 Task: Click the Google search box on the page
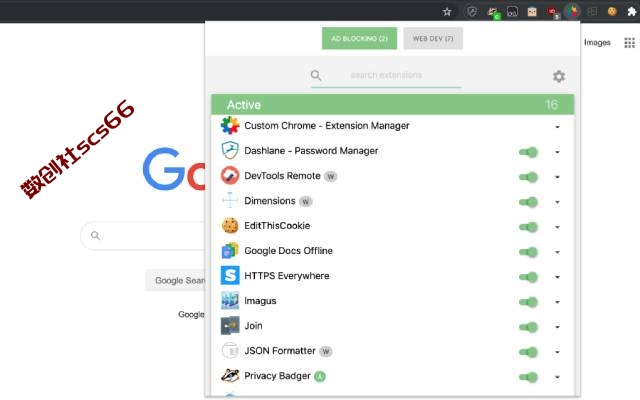click(143, 236)
